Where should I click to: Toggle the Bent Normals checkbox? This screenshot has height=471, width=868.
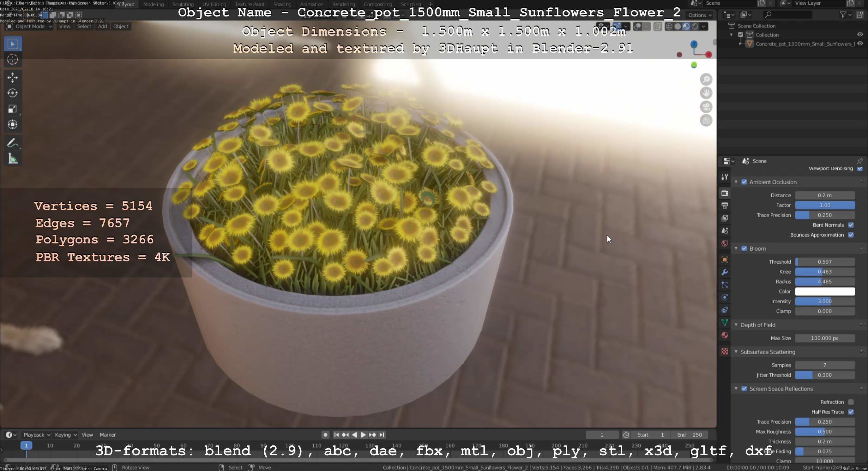point(851,225)
